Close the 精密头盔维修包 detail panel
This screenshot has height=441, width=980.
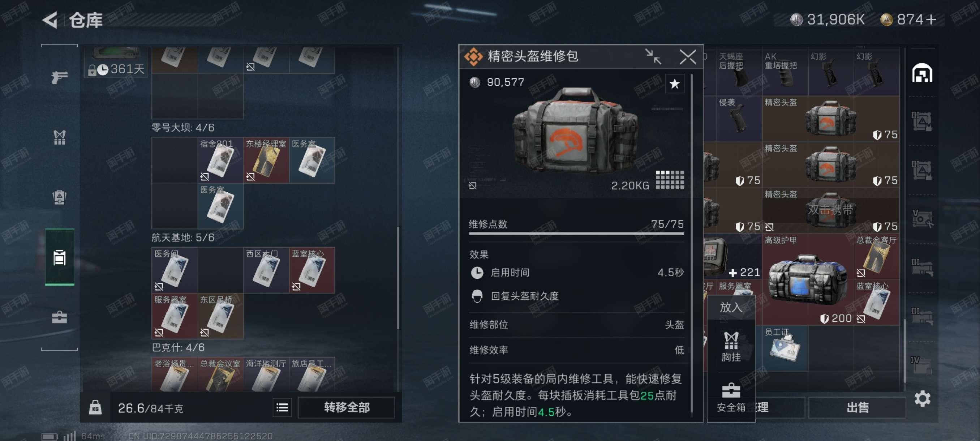[687, 57]
